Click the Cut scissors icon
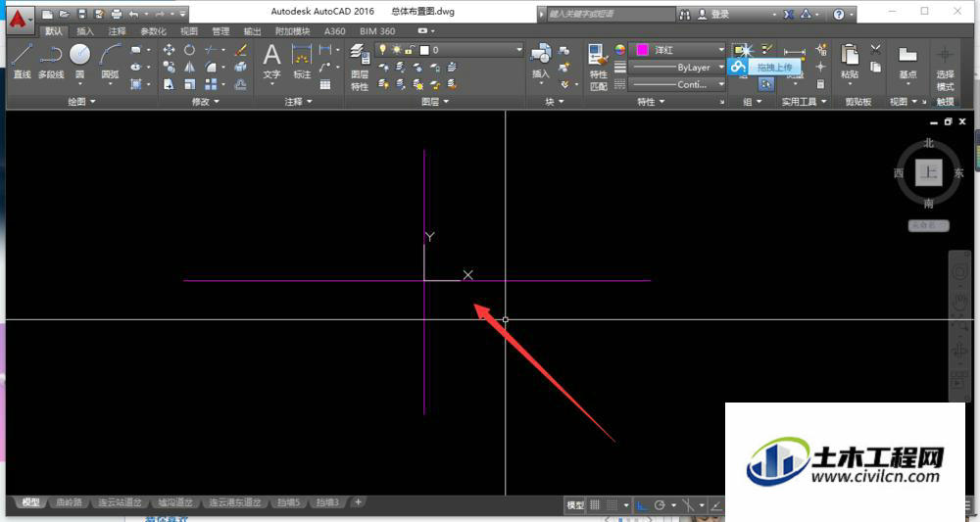 click(x=875, y=49)
